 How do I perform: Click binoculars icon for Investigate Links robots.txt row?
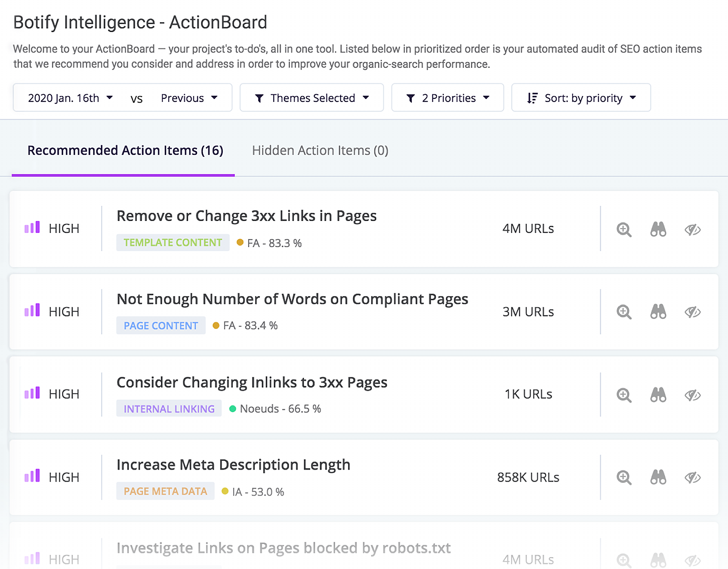click(x=658, y=560)
